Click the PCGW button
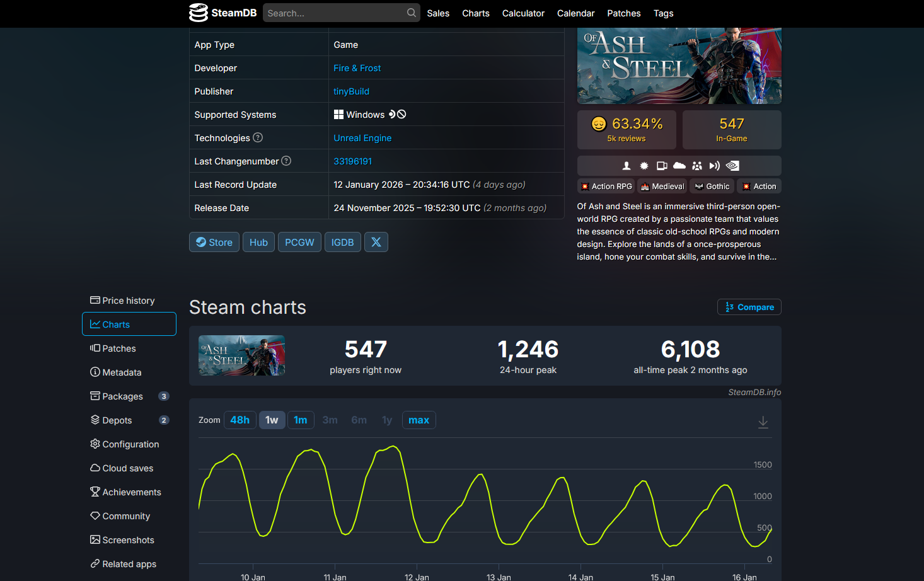 (299, 242)
